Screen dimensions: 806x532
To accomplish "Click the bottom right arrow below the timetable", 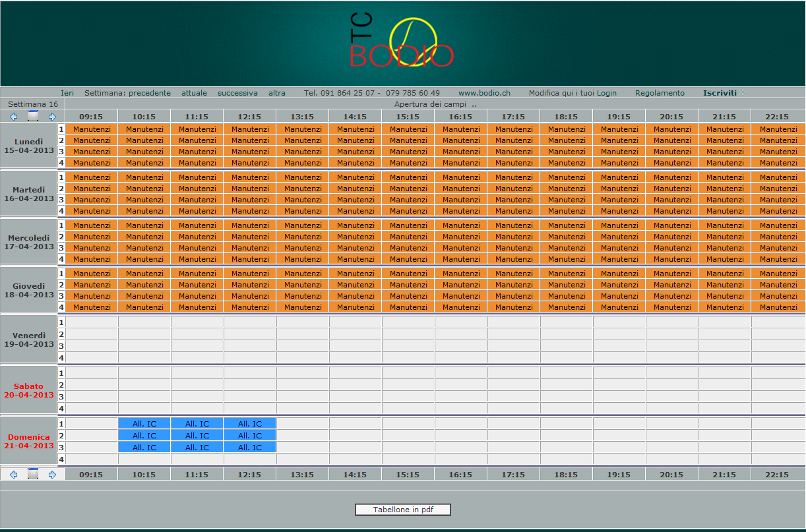I will click(x=53, y=474).
